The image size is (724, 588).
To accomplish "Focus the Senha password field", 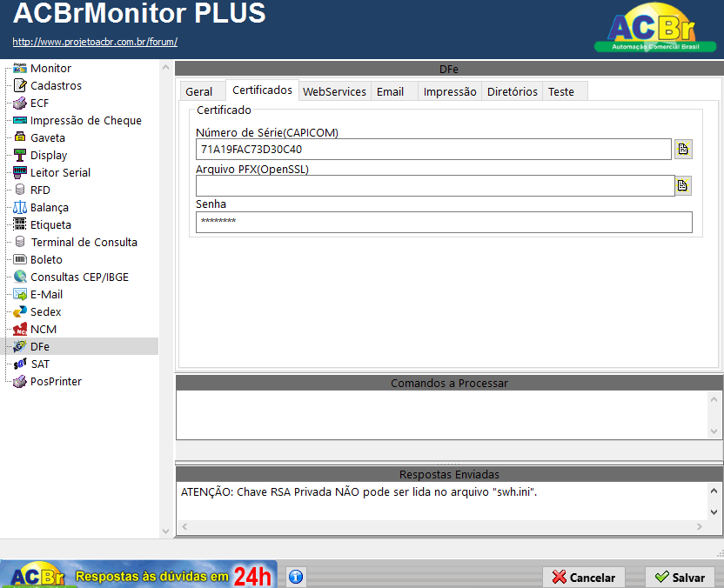I will tap(444, 222).
